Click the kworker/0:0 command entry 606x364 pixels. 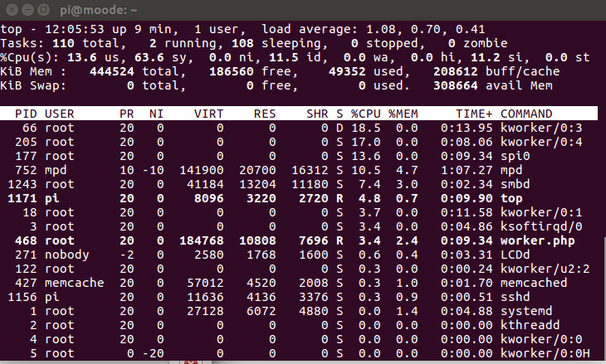[541, 339]
